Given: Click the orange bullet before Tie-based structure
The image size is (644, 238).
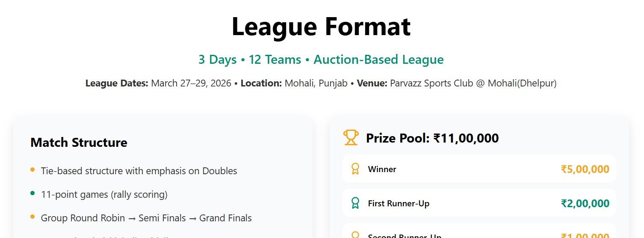Looking at the screenshot, I should 32,170.
